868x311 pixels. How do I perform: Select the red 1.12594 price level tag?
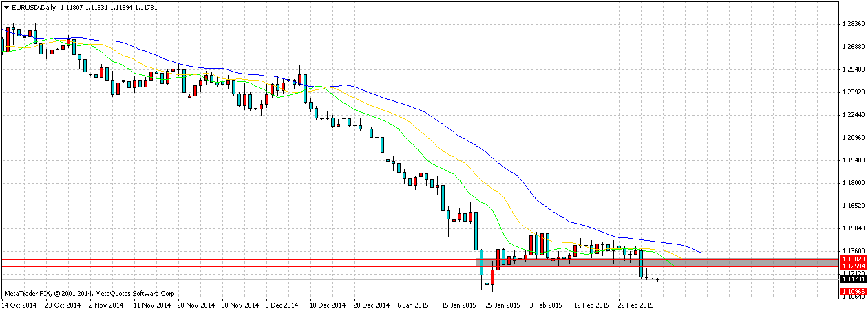pyautogui.click(x=853, y=266)
